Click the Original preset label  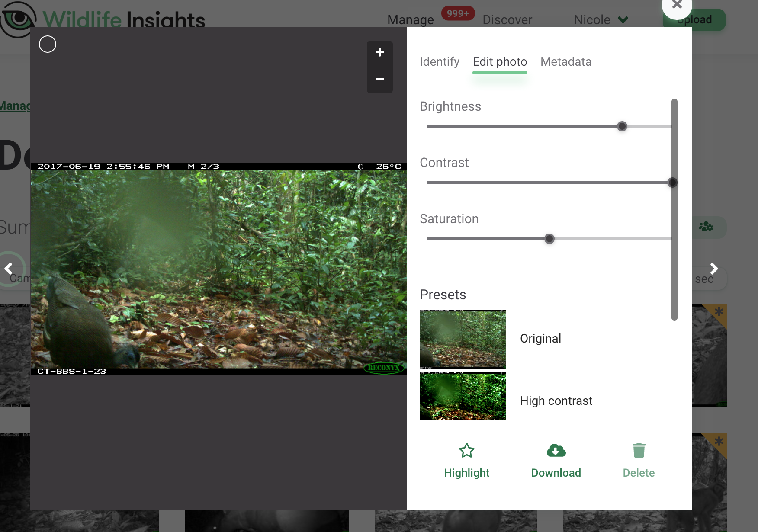point(540,339)
